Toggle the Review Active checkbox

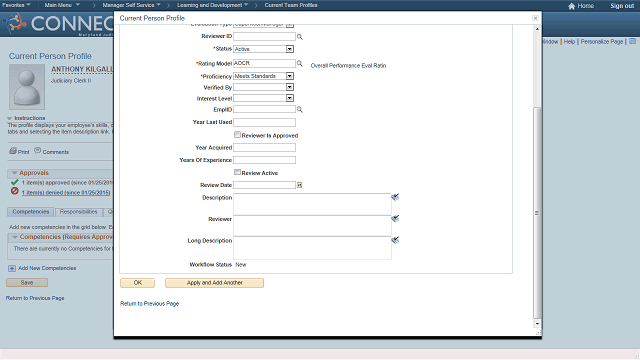coord(237,172)
